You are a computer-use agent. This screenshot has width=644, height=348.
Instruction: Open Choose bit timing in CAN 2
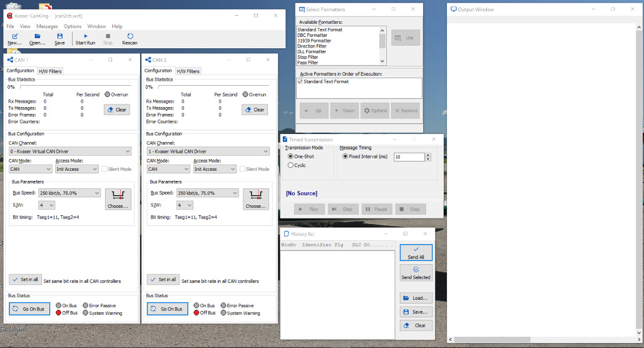(256, 199)
